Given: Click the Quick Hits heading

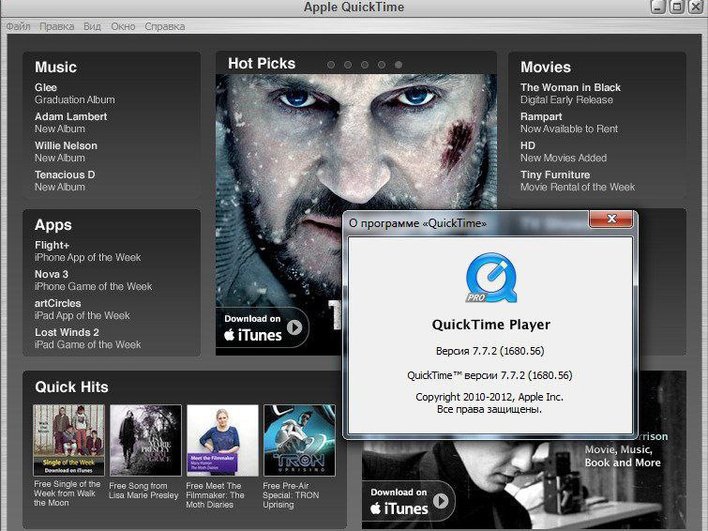Looking at the screenshot, I should tap(71, 387).
